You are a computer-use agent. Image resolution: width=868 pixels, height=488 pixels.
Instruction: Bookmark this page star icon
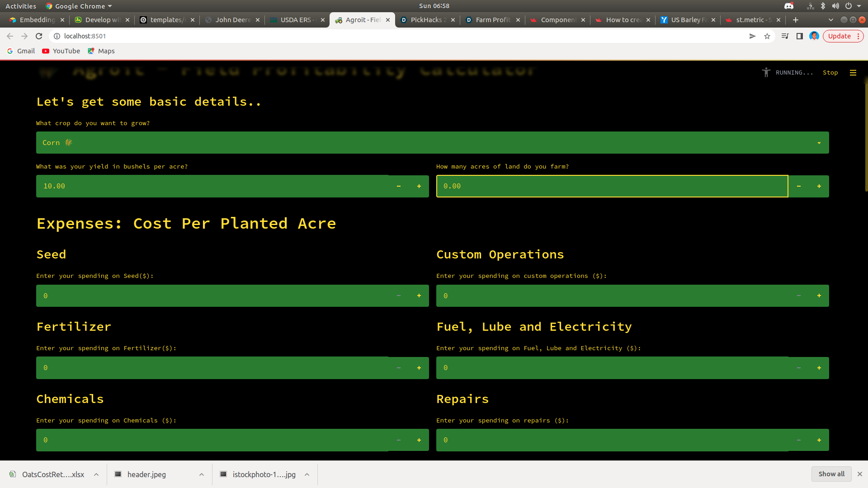[x=767, y=36]
